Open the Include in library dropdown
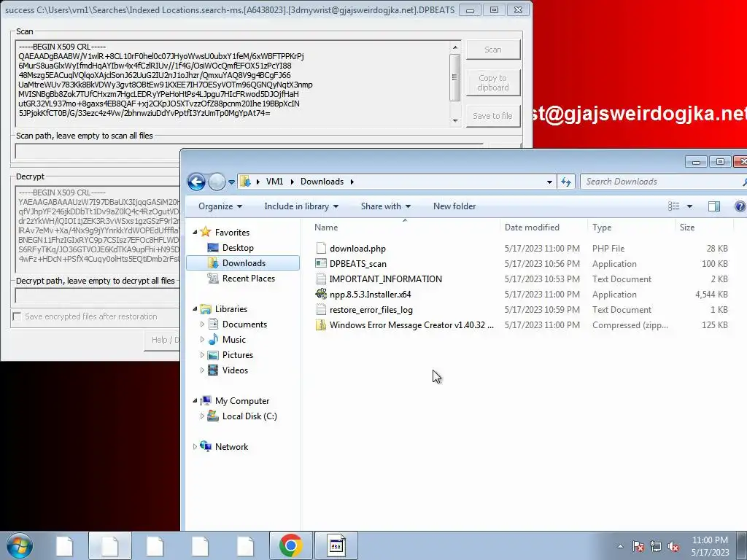This screenshot has height=560, width=747. 301,206
